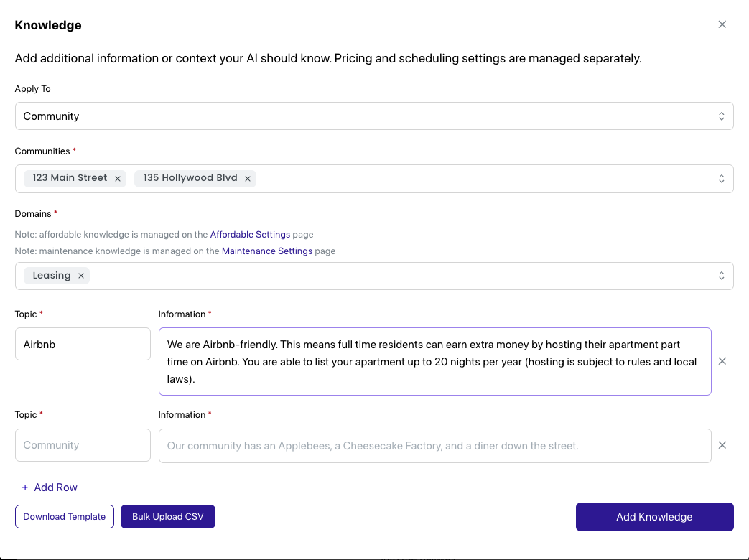Screen dimensions: 749x560
Task: Open the Maintenance Settings link
Action: pyautogui.click(x=267, y=251)
